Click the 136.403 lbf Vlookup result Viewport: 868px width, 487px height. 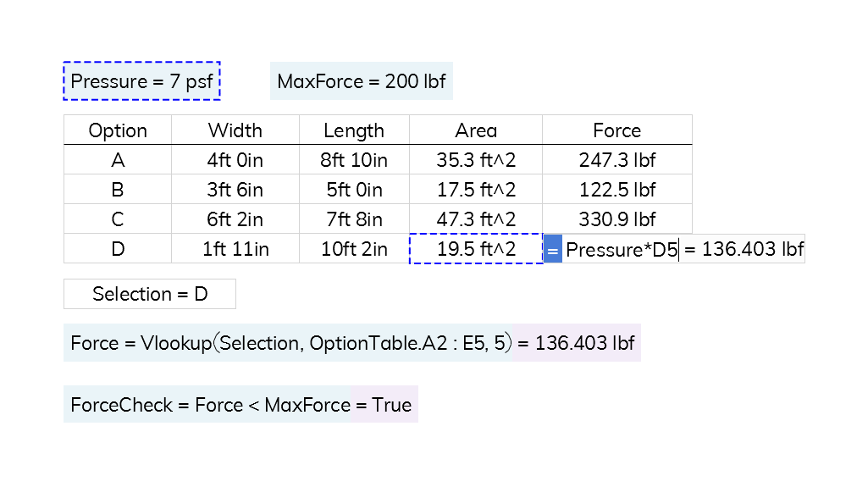click(x=584, y=342)
